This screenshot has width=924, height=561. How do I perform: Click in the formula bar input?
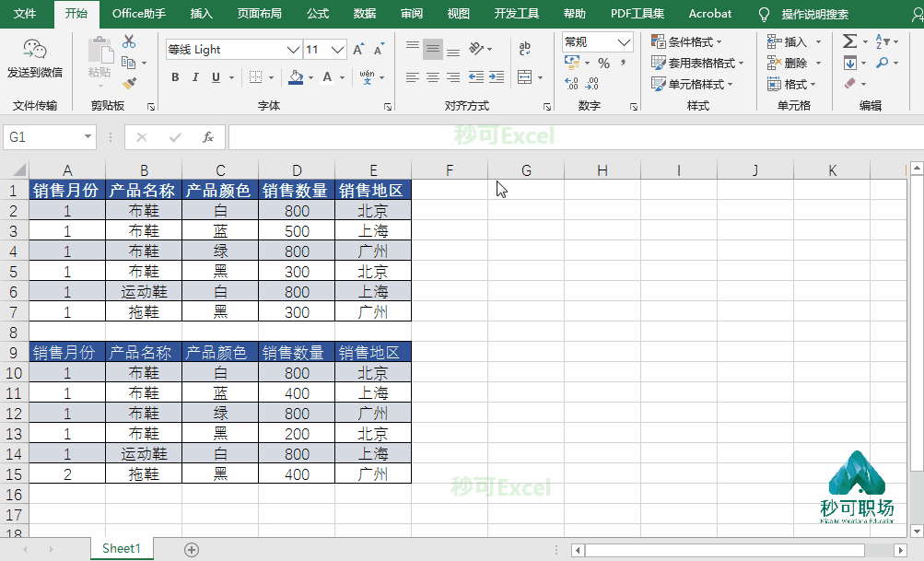[576, 137]
